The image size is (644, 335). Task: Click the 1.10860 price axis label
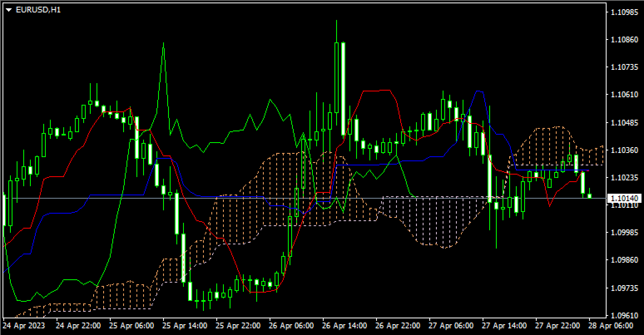pyautogui.click(x=625, y=39)
